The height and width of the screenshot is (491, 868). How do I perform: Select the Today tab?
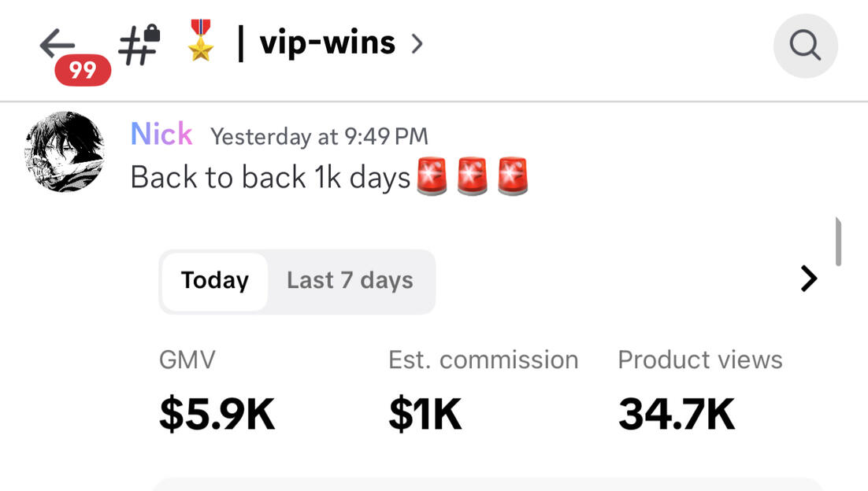coord(216,281)
